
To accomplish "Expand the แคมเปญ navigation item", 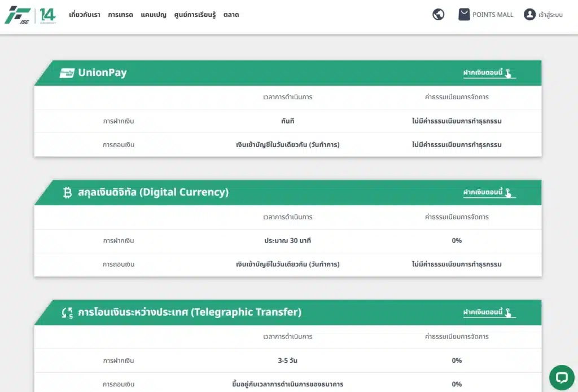I will 153,15.
